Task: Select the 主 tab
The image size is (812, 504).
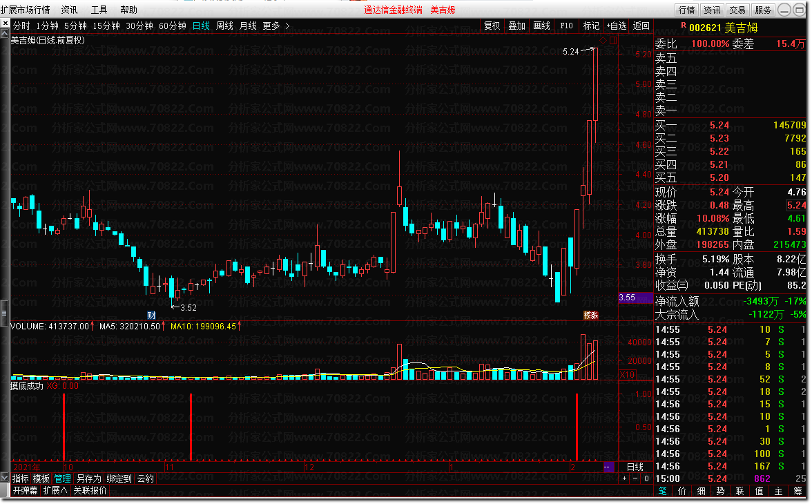Action: 778,491
